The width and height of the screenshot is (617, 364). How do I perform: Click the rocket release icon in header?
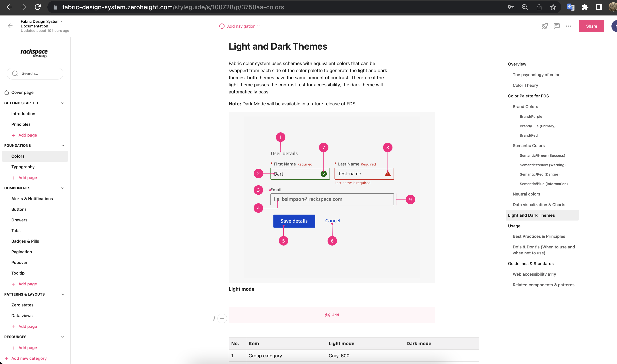545,26
